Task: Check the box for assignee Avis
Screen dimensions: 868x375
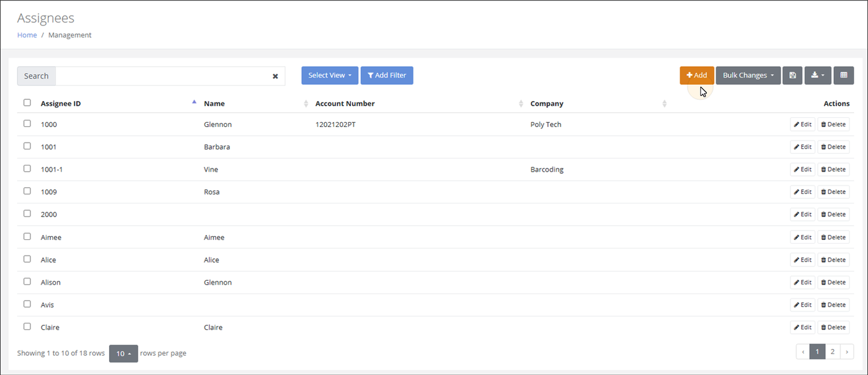Action: tap(27, 304)
